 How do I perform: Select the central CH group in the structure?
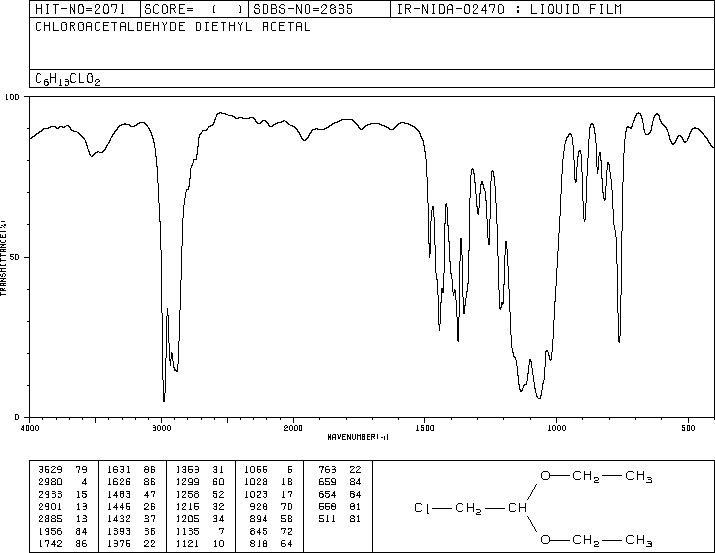pos(518,508)
